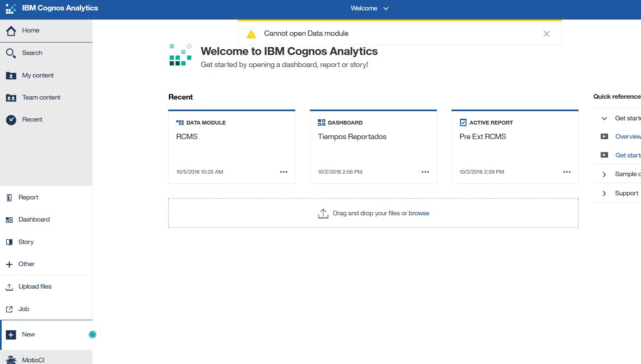Open options for the RCMS data module

284,172
